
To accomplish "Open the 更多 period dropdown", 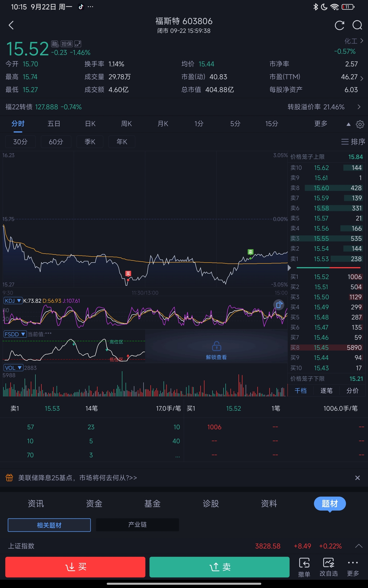I will pyautogui.click(x=321, y=124).
